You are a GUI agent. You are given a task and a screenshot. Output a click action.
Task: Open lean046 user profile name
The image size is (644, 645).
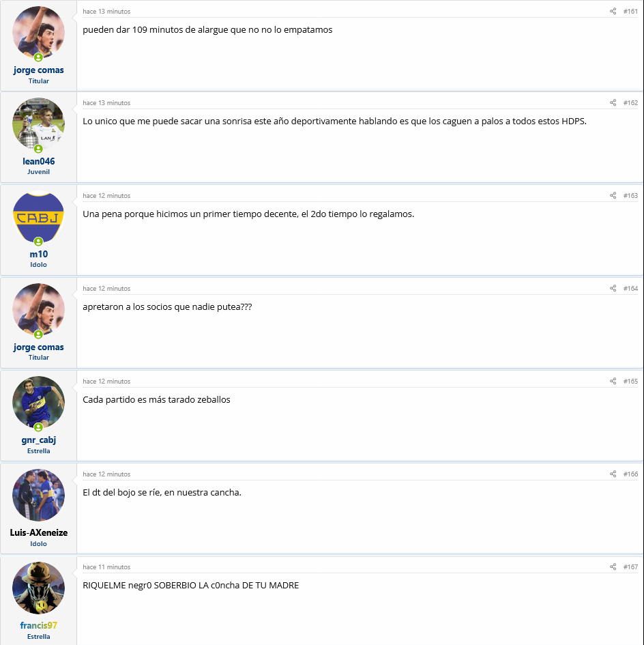point(39,161)
